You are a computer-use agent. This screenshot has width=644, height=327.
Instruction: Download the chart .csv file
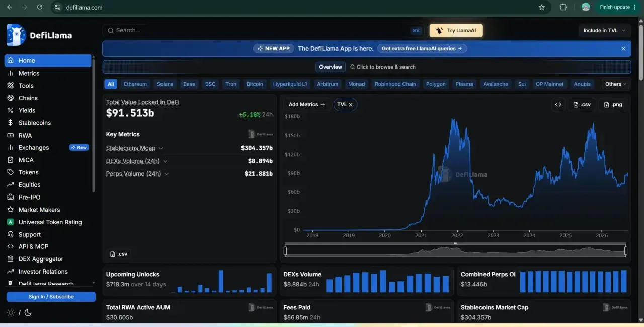pyautogui.click(x=582, y=105)
